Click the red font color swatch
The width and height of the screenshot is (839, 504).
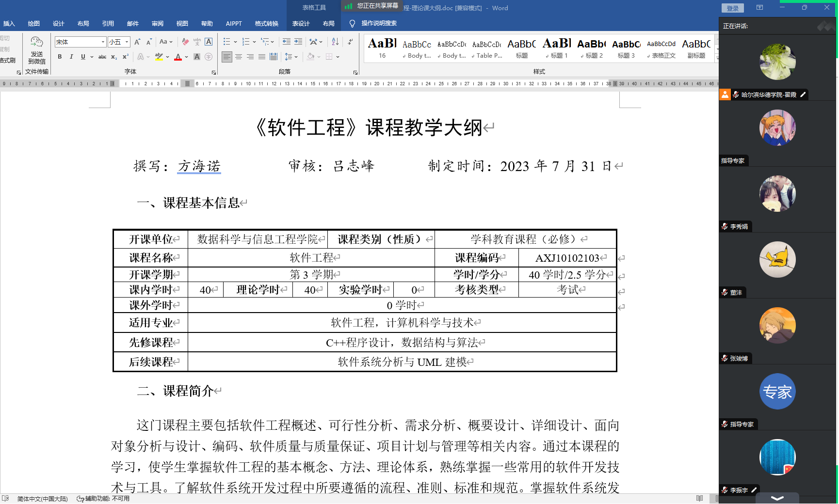point(178,57)
